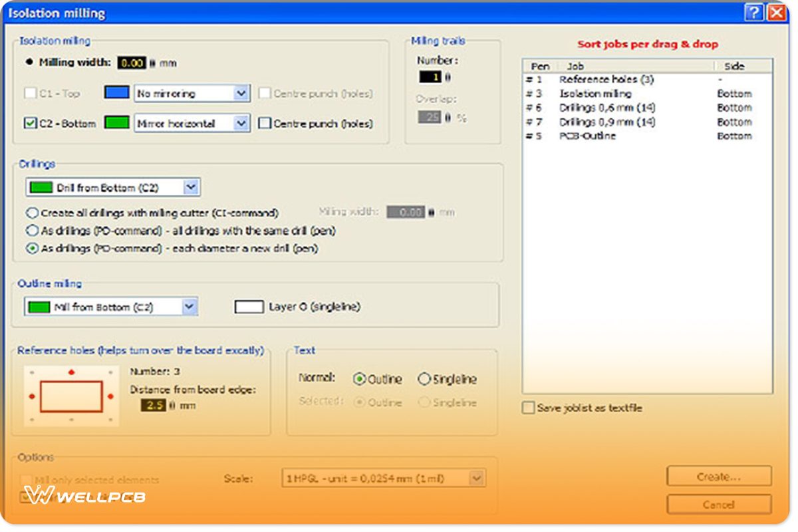This screenshot has height=532, width=798.
Task: Select Create all drillings with milling cutter
Action: coord(32,213)
